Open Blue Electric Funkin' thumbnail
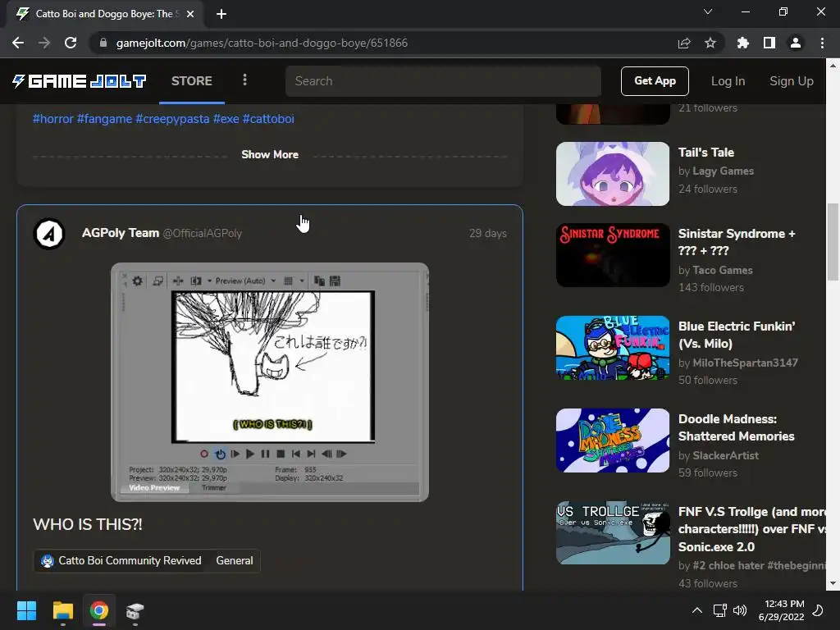This screenshot has width=840, height=630. [613, 348]
